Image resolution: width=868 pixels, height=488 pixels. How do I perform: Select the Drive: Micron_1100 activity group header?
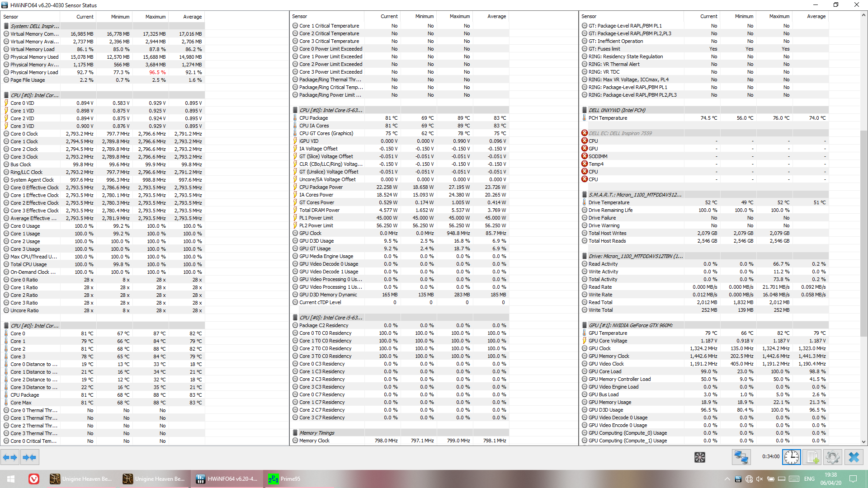(705, 256)
